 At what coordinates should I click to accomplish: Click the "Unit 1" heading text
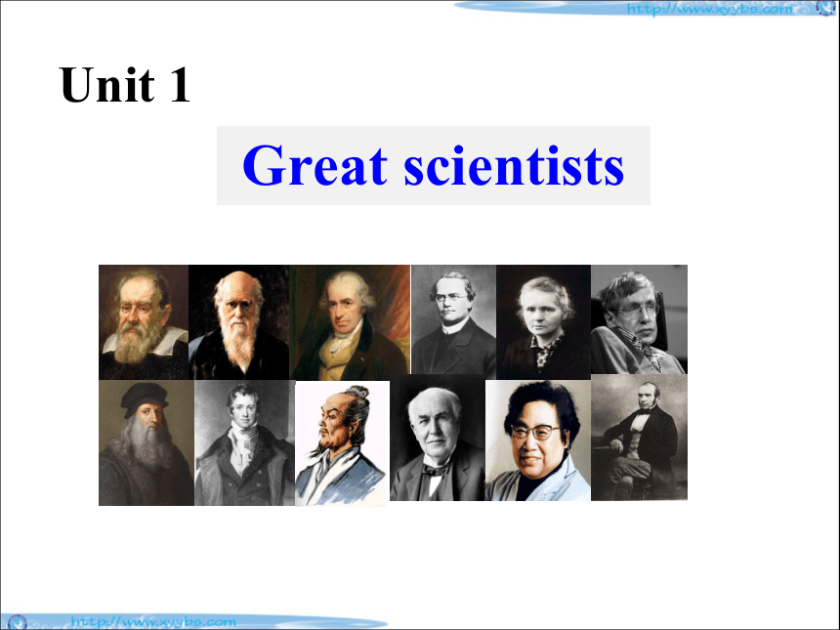coord(125,85)
